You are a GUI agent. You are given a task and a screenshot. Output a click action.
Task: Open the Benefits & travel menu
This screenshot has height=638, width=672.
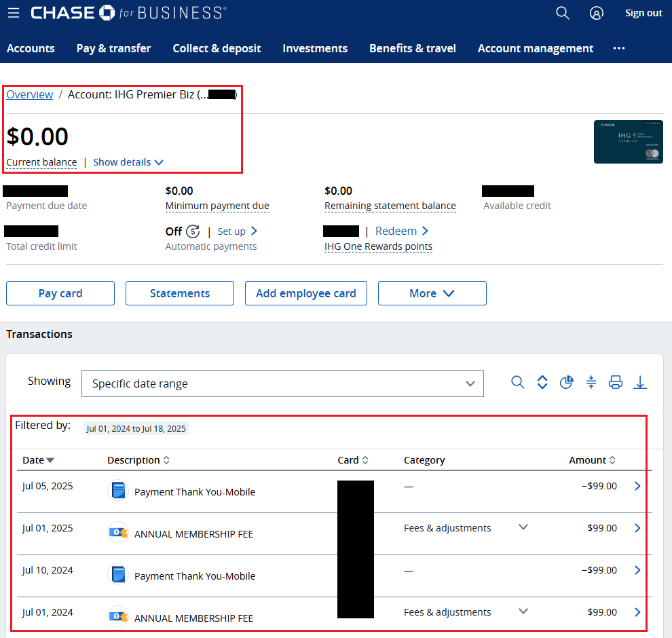[413, 48]
